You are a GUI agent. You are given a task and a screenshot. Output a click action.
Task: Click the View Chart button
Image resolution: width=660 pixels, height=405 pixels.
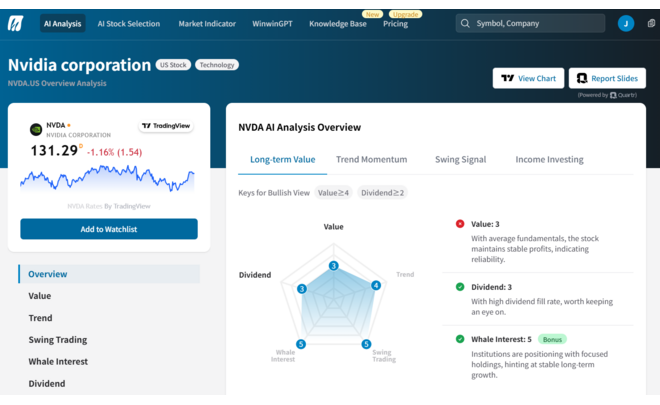pyautogui.click(x=528, y=78)
